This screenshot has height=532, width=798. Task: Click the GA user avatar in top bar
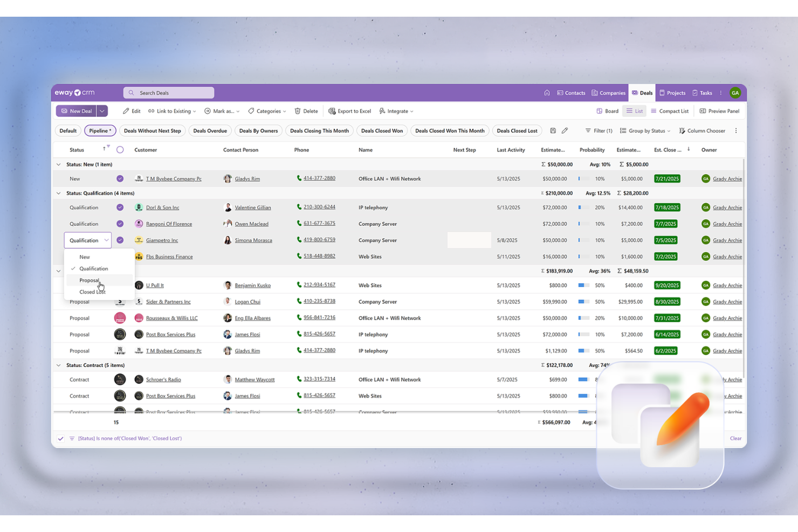735,93
